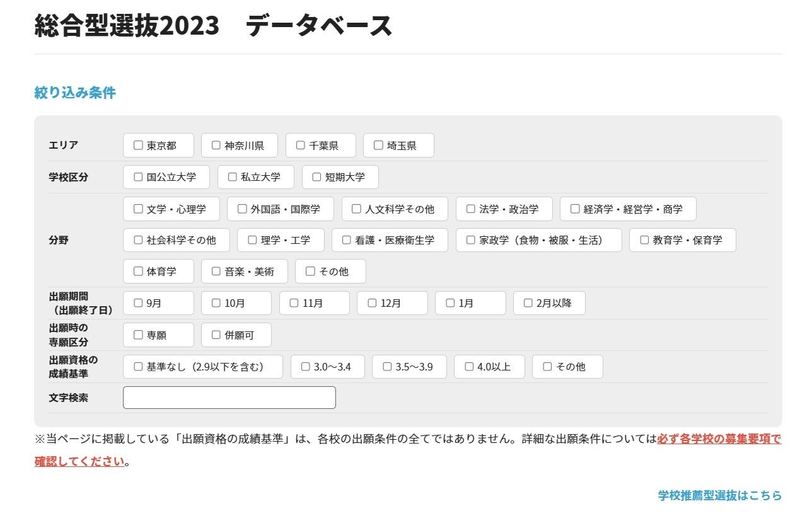The image size is (812, 516).
Task: Tick その他 in the 成績基準 row
Action: (547, 367)
